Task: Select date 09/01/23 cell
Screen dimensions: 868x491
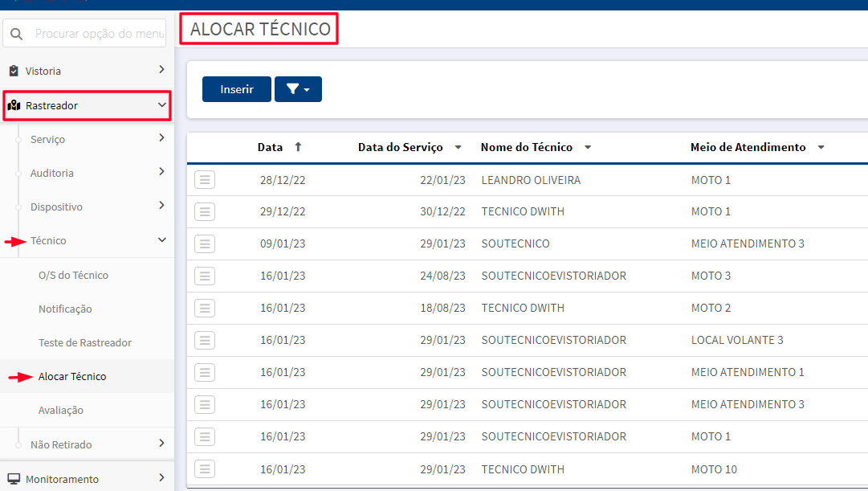Action: [x=283, y=243]
